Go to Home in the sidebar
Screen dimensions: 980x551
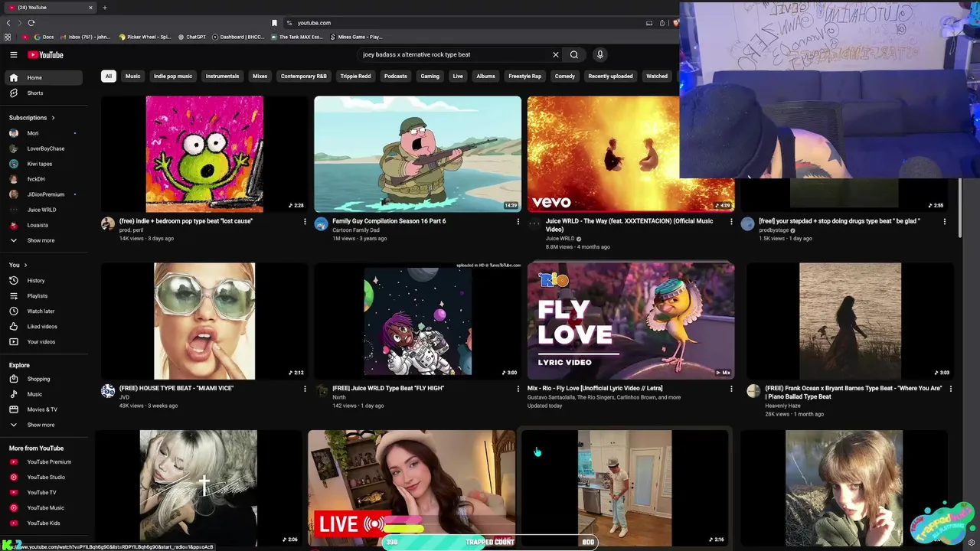(x=43, y=77)
